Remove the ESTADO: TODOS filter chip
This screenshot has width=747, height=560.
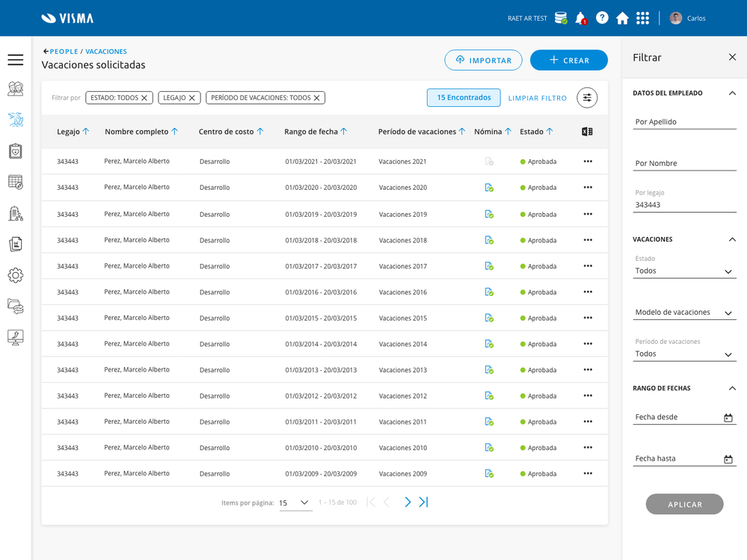coord(144,98)
